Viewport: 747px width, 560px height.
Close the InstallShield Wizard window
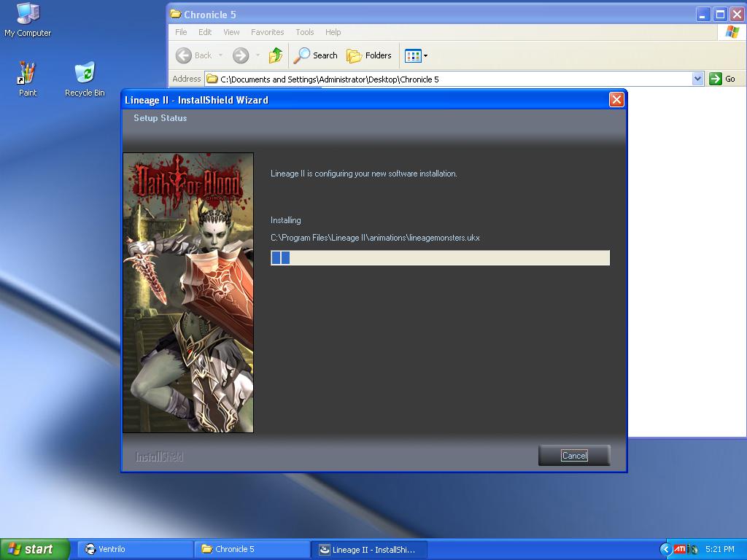(616, 99)
